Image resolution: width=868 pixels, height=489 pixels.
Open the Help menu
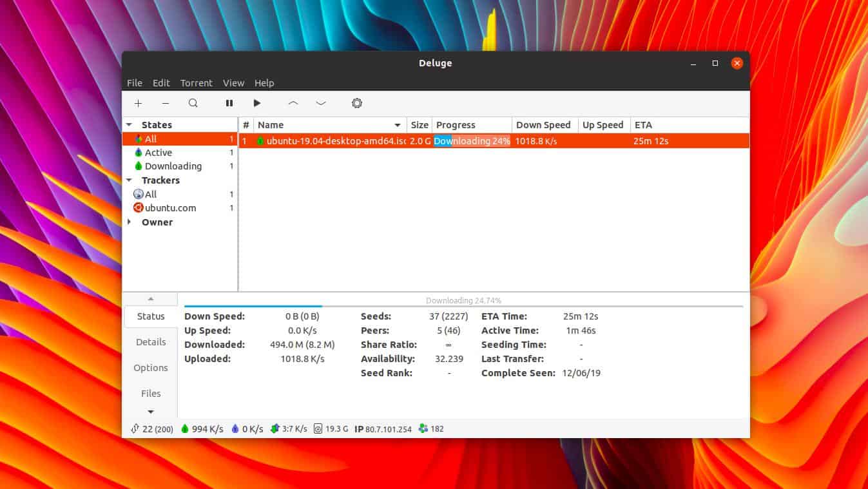(x=264, y=83)
